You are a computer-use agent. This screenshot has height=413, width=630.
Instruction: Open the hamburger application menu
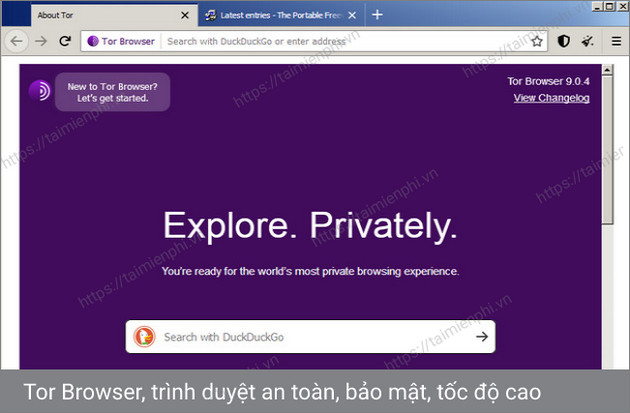click(x=616, y=41)
